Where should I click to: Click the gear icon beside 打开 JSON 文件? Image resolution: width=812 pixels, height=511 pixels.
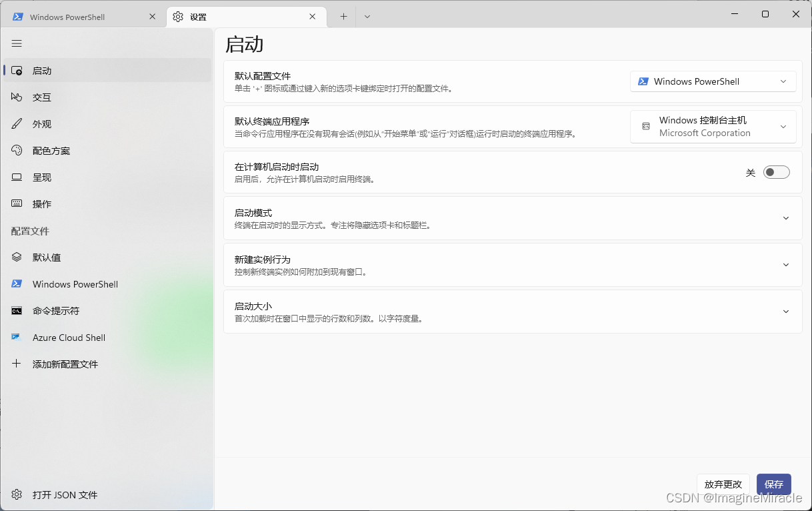17,495
